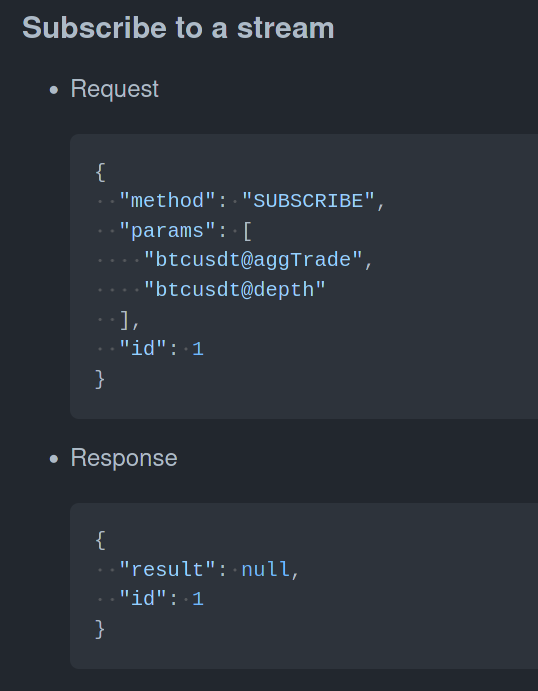This screenshot has height=691, width=538.
Task: Click the "SUBSCRIBE" string value
Action: pos(308,201)
